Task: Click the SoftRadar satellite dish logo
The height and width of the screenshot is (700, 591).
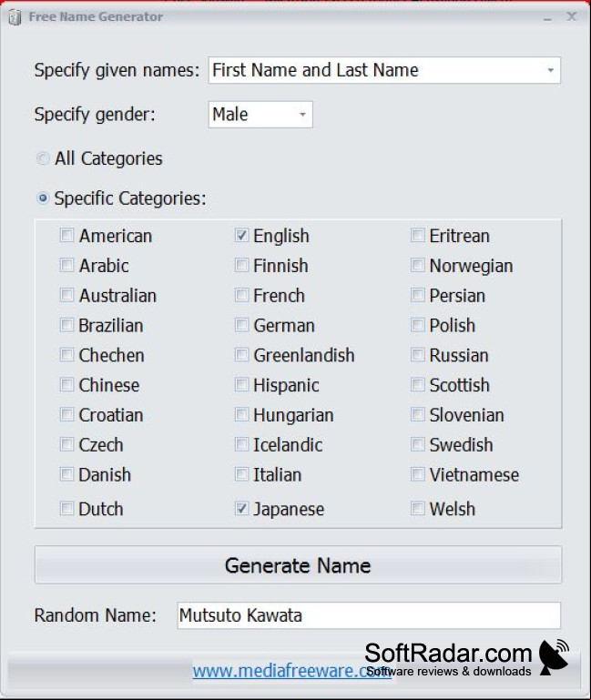Action: (x=554, y=656)
